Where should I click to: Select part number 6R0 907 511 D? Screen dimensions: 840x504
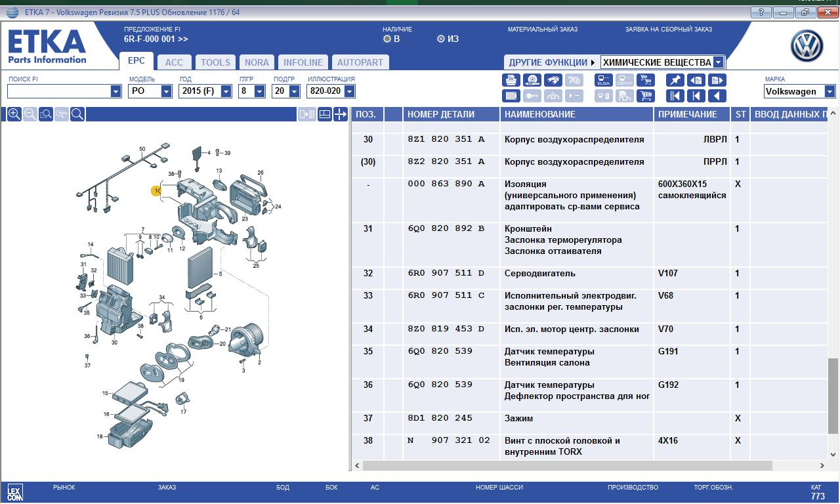coord(446,273)
